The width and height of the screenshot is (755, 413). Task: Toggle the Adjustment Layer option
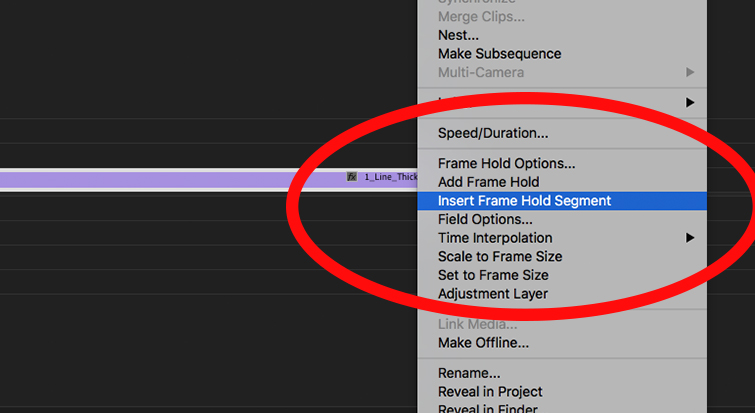click(x=492, y=294)
